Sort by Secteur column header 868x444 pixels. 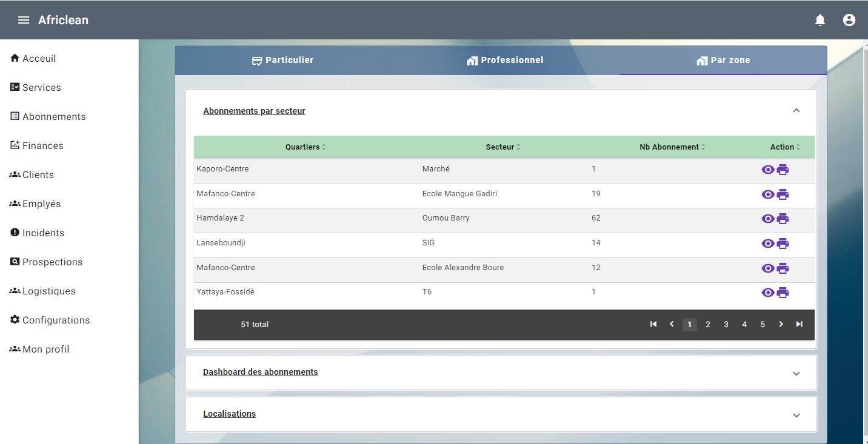tap(503, 147)
